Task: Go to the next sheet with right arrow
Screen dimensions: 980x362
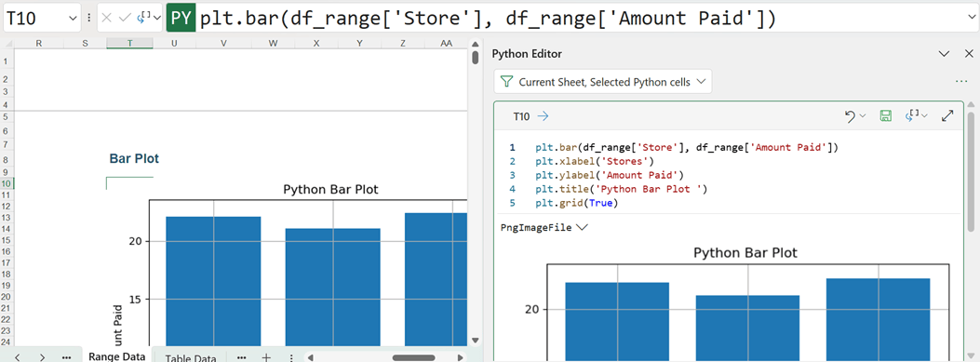Action: click(42, 357)
